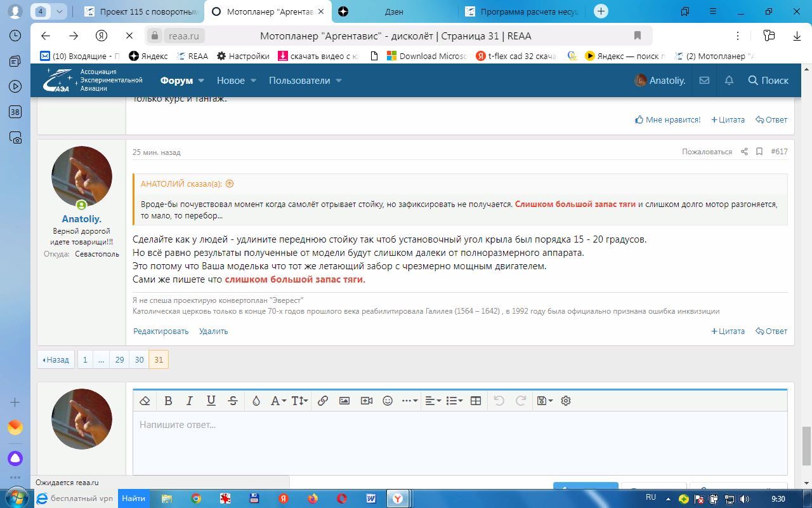Screen dimensions: 812x508
Task: Click the insert table icon
Action: click(476, 401)
